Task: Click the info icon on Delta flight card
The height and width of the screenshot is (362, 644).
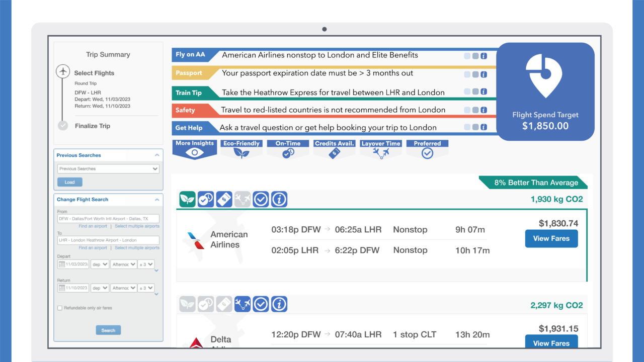Action: click(279, 304)
